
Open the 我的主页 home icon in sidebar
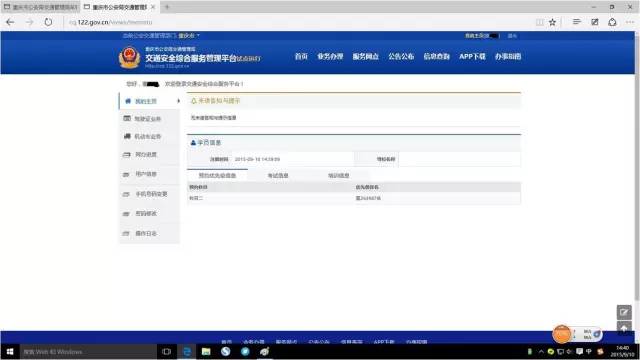coord(128,101)
